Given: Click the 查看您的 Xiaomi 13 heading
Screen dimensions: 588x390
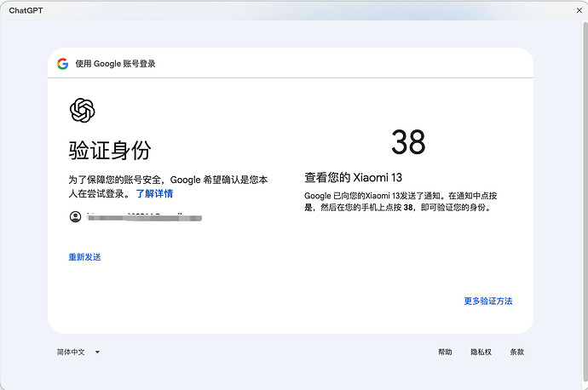Looking at the screenshot, I should click(x=353, y=177).
